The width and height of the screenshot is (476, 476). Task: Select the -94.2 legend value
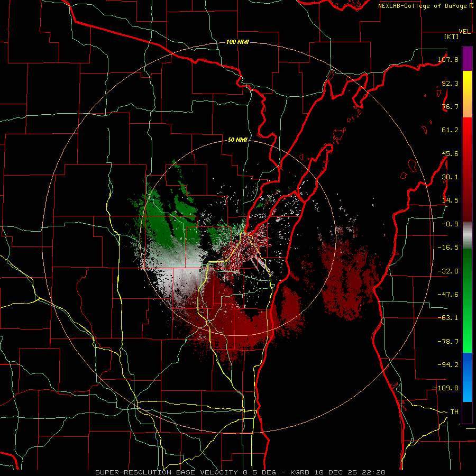coord(448,364)
